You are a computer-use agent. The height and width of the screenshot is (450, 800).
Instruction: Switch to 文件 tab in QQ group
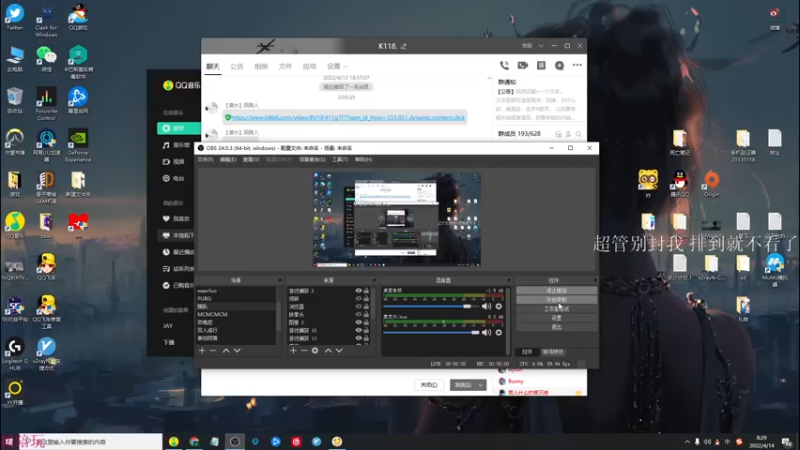coord(285,66)
